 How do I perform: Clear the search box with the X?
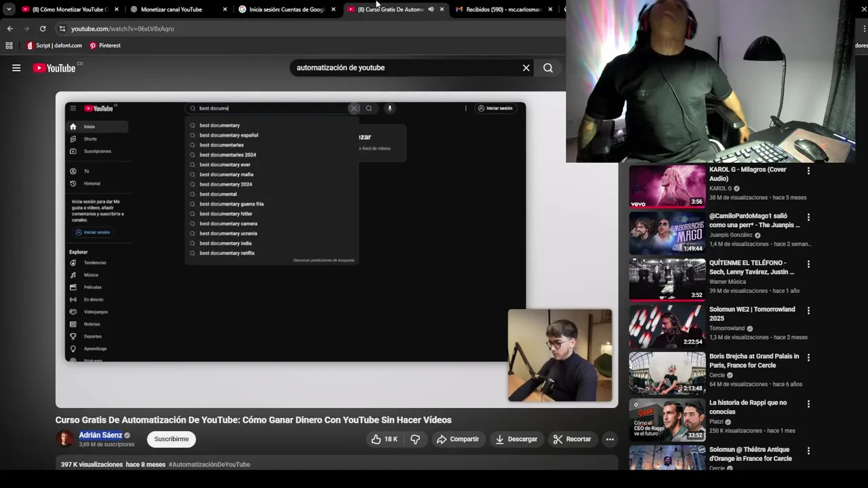point(526,68)
